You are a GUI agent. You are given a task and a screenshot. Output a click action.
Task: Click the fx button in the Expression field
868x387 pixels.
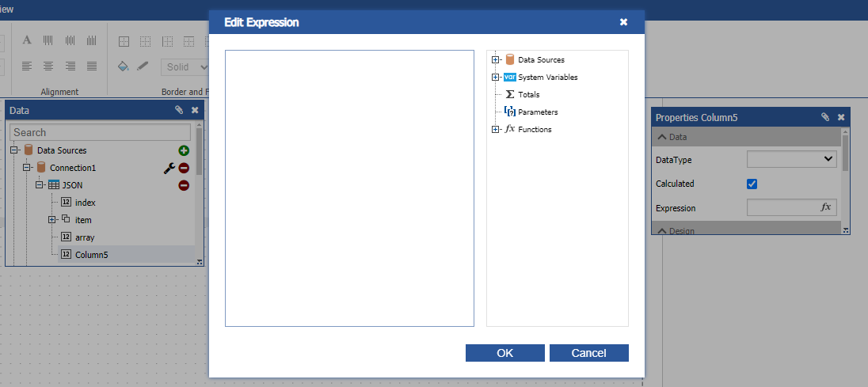point(825,207)
